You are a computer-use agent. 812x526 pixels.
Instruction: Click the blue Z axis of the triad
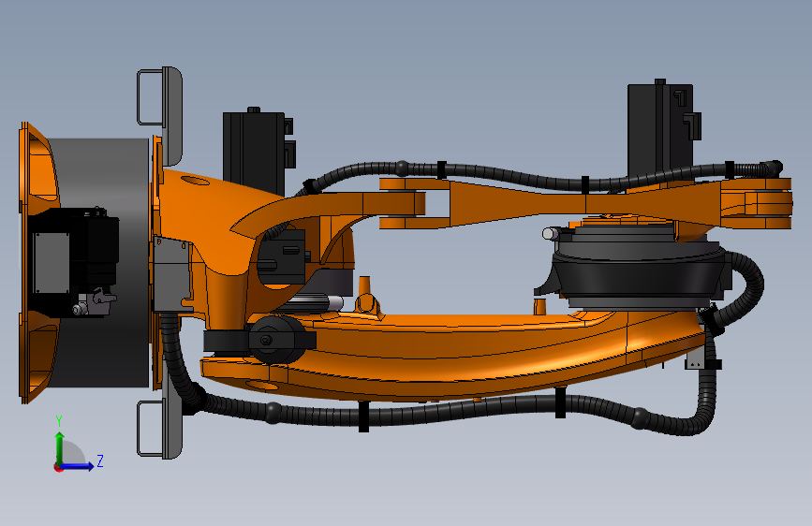click(77, 466)
